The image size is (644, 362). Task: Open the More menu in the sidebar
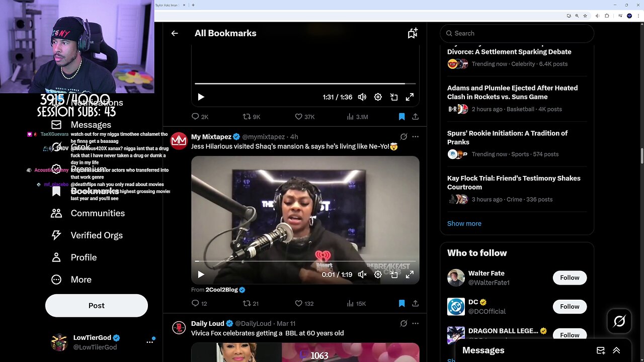[71, 280]
